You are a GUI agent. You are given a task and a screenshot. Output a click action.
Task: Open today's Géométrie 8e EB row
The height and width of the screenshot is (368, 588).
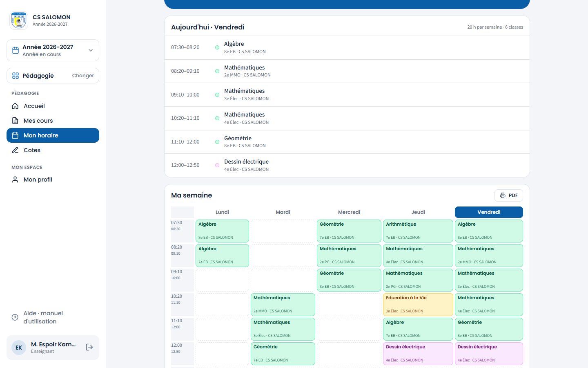[x=347, y=142]
